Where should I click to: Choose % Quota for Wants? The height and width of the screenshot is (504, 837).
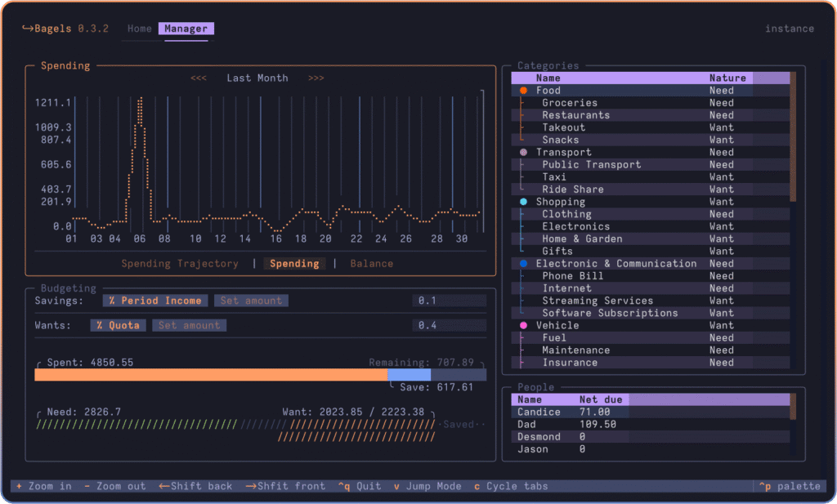[118, 325]
